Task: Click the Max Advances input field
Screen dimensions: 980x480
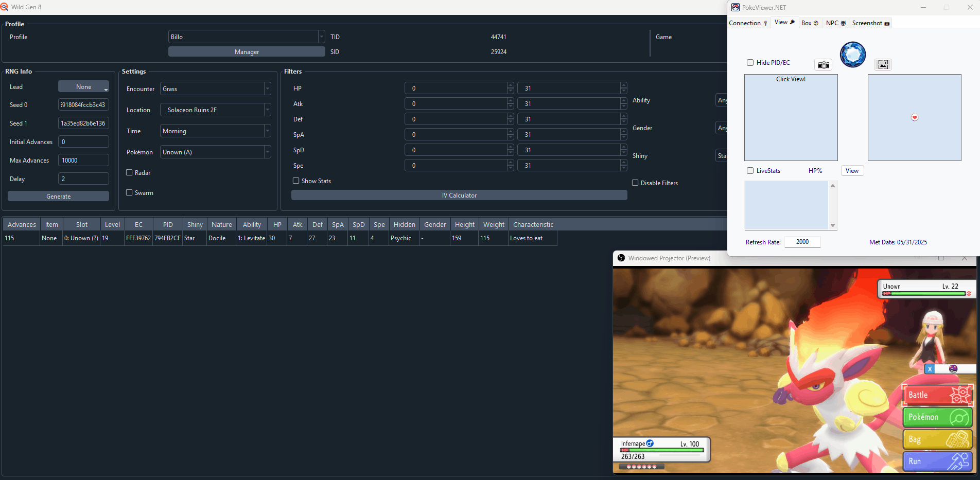Action: [x=83, y=161]
